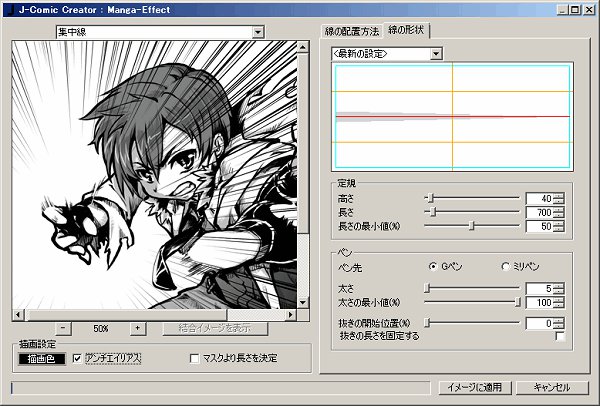The width and height of the screenshot is (600, 406).
Task: Click the 長さ spinner arrows
Action: (x=559, y=212)
